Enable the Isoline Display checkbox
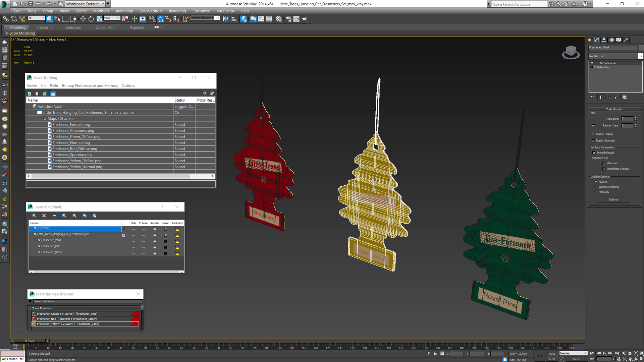The width and height of the screenshot is (644, 362). 593,134
